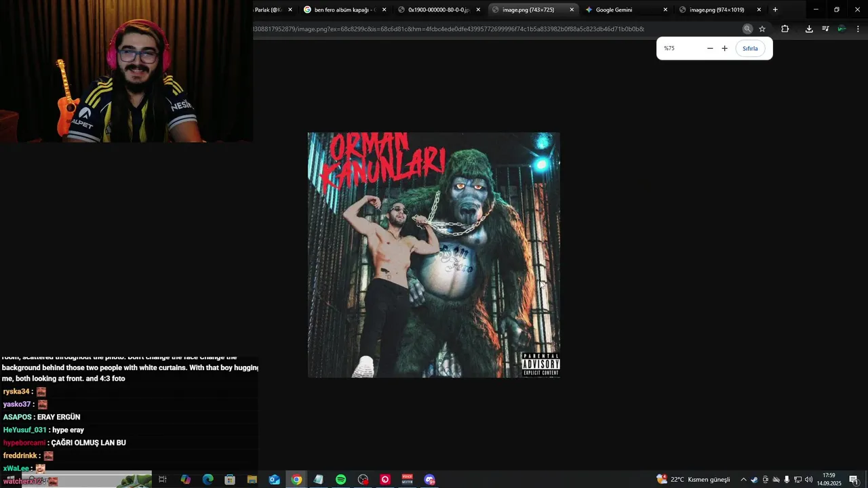Open a new tab with plus button
The width and height of the screenshot is (868, 488).
click(775, 9)
